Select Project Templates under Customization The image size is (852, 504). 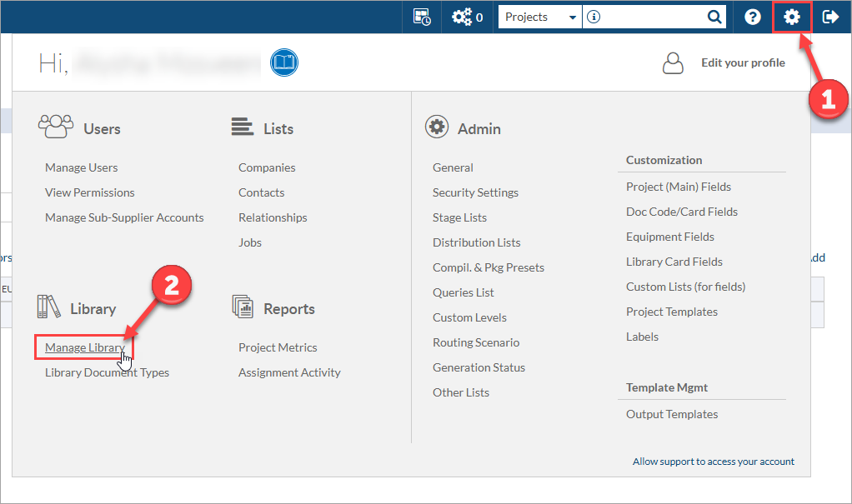click(671, 312)
